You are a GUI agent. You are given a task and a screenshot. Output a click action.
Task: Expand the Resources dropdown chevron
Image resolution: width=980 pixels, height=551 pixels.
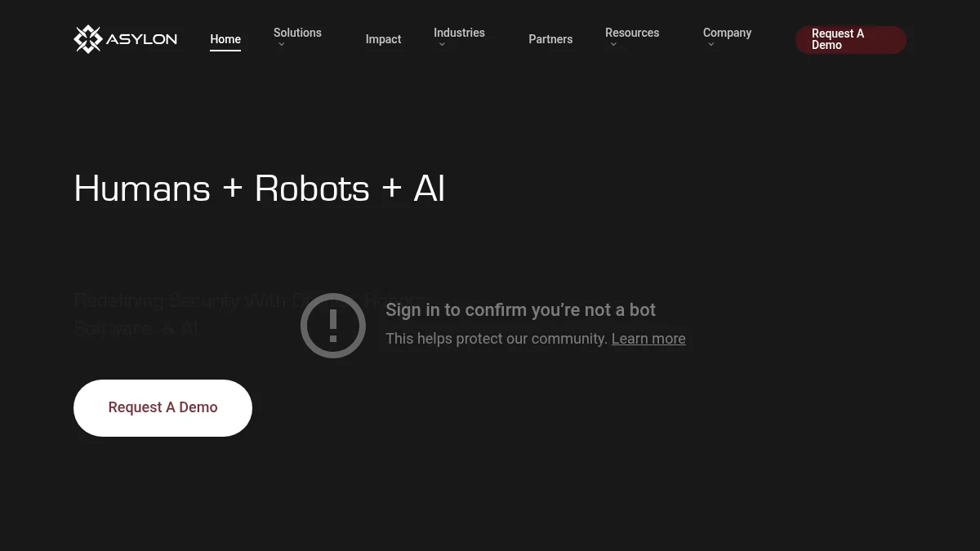pyautogui.click(x=613, y=43)
